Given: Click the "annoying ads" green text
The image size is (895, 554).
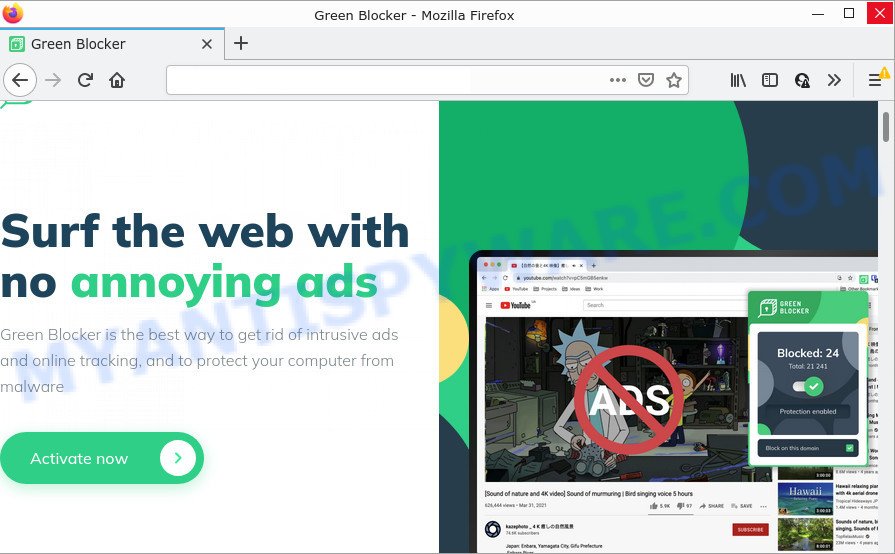Looking at the screenshot, I should click(x=224, y=282).
